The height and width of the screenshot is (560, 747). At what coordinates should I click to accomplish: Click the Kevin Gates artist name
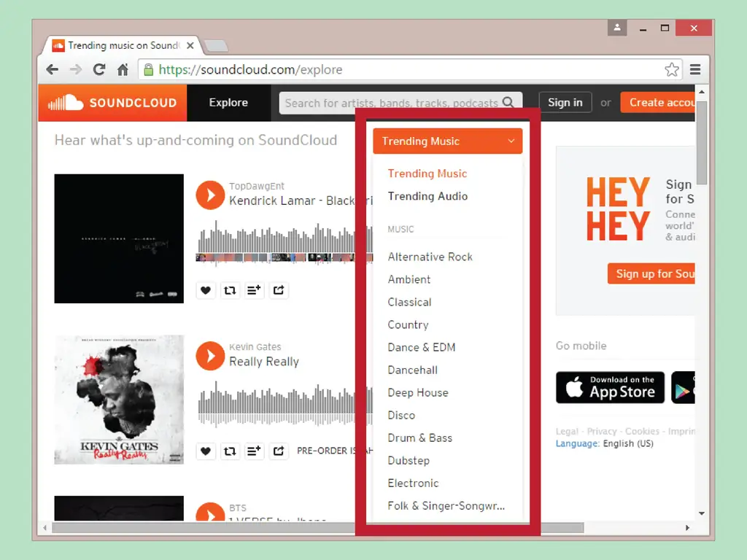click(255, 346)
